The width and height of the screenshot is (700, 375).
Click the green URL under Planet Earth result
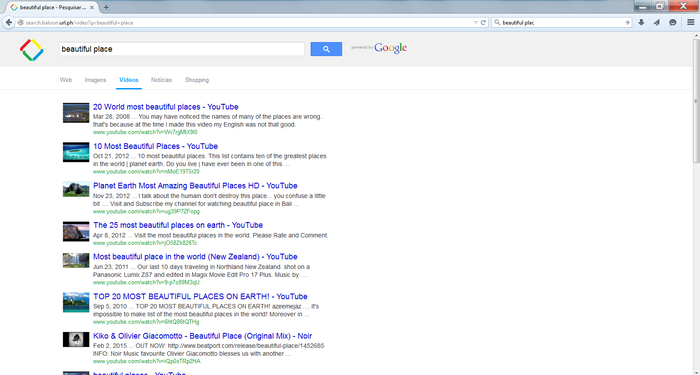coord(146,211)
